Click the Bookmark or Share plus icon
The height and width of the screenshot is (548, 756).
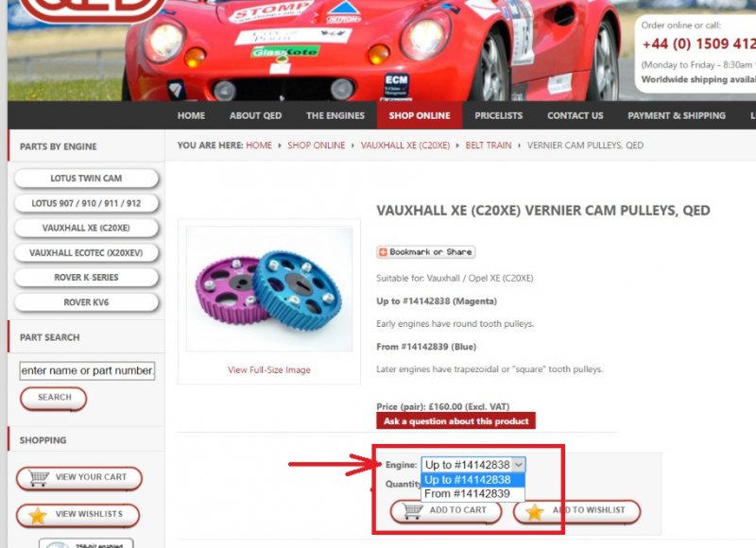coord(383,252)
